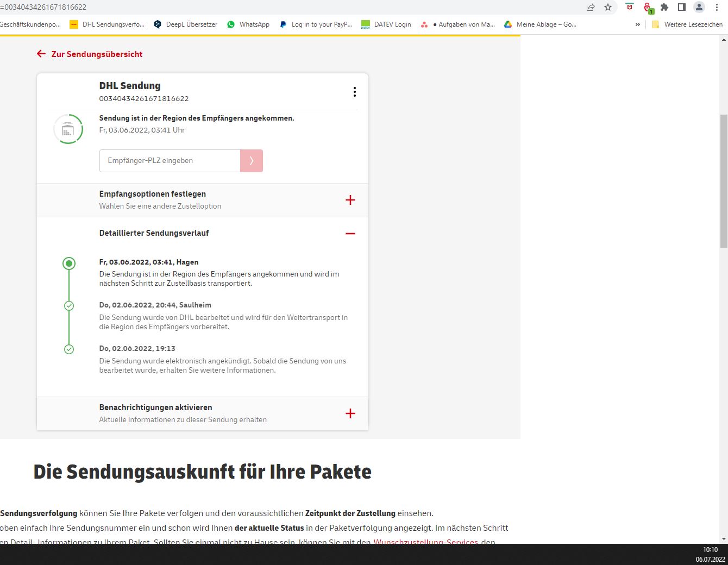728x565 pixels.
Task: Open the DHL Sendung three-dot options menu
Action: [x=355, y=92]
